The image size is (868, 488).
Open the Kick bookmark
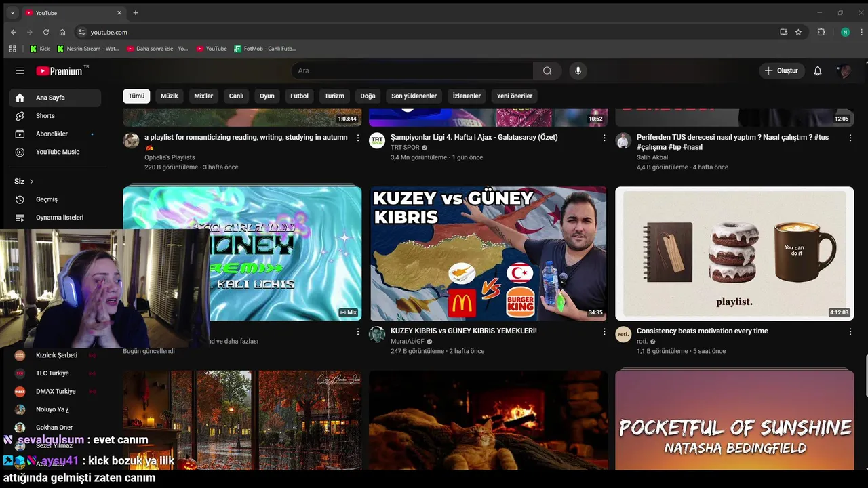[40, 49]
